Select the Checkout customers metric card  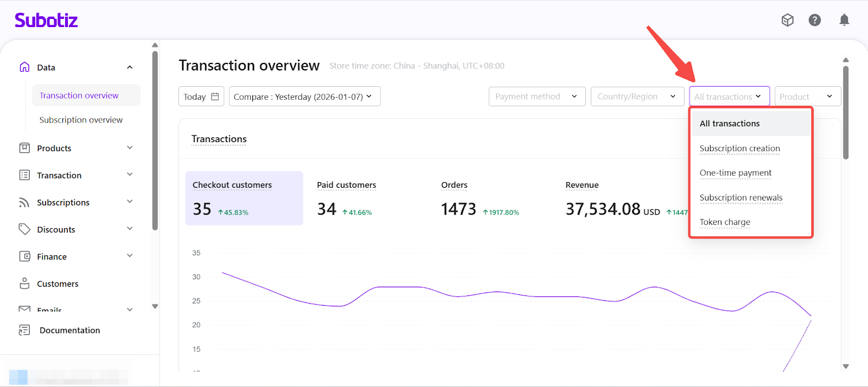[244, 198]
